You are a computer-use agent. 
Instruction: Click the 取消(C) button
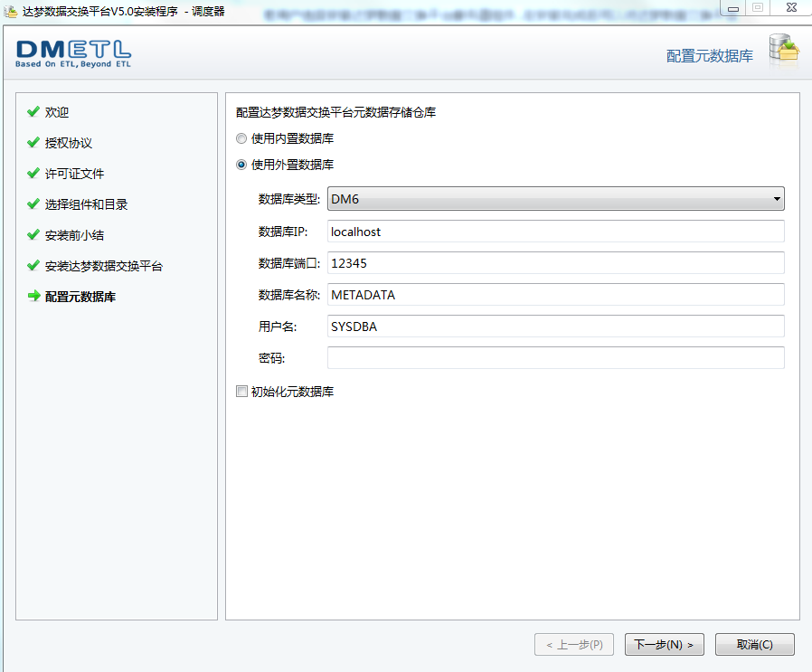click(x=754, y=645)
